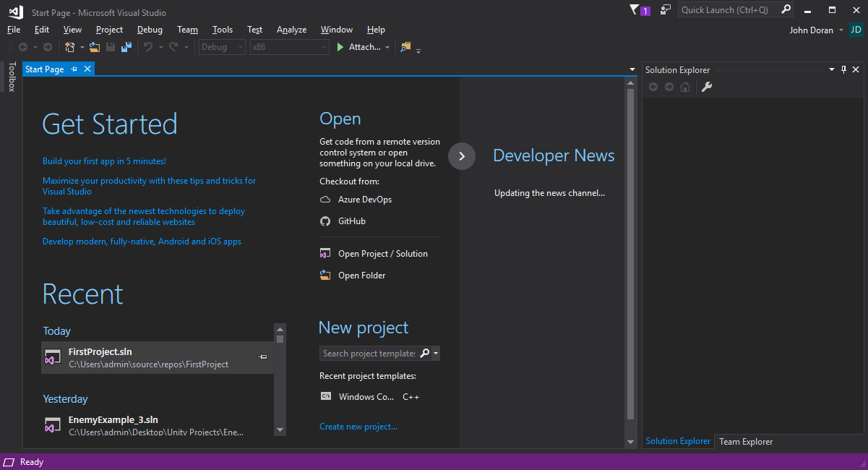Click the Create new project link
The image size is (868, 470).
point(358,427)
